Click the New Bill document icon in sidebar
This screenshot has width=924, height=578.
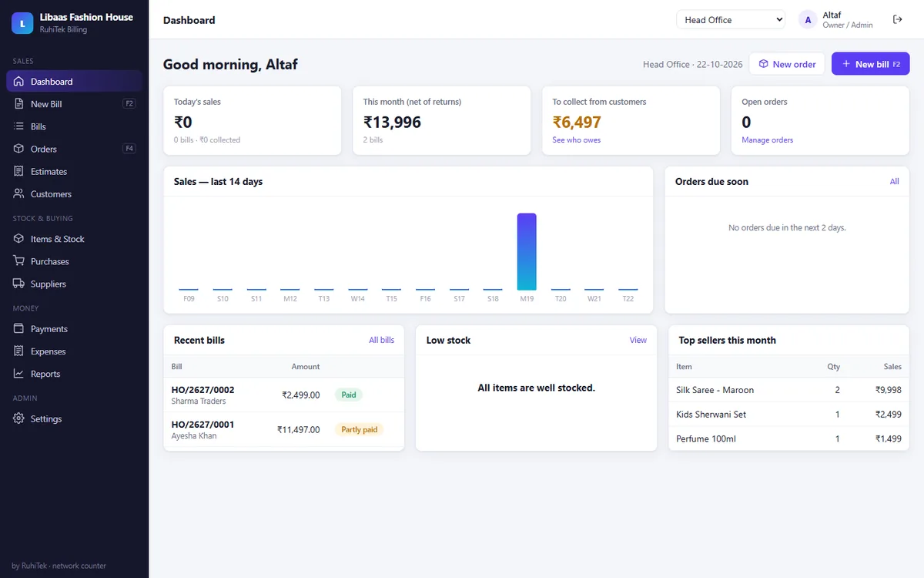[18, 104]
